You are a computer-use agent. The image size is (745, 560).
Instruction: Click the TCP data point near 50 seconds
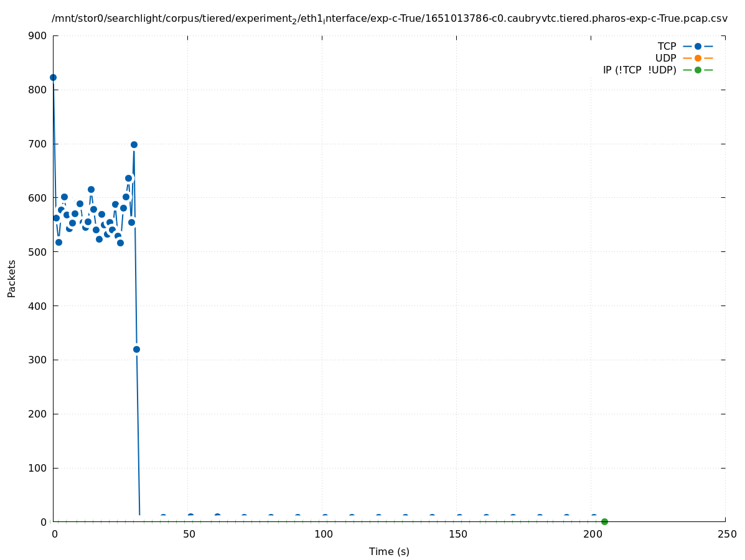tap(190, 517)
